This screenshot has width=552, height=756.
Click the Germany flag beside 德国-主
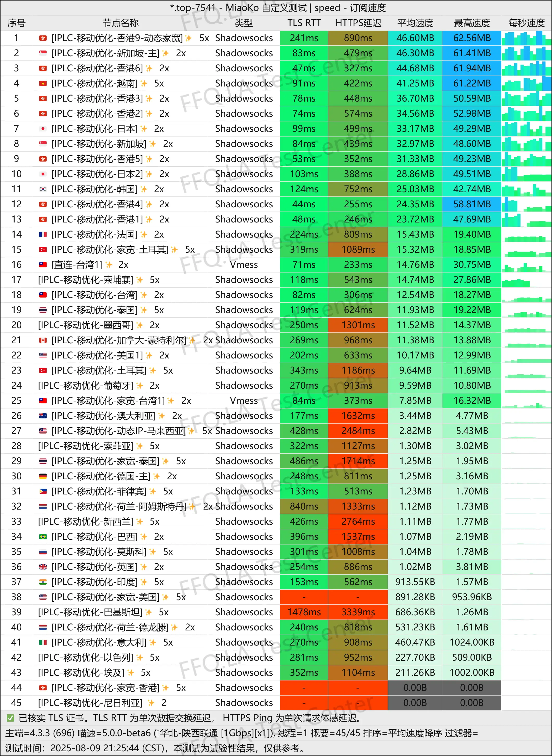click(x=43, y=476)
